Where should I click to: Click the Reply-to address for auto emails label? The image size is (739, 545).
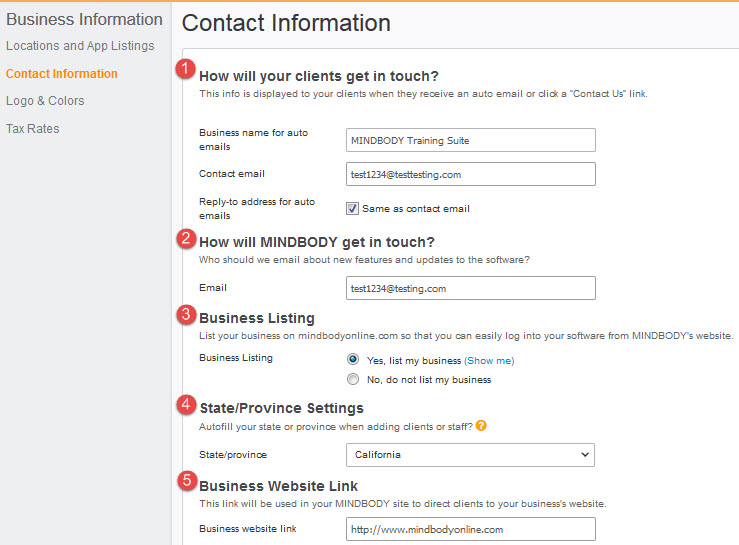click(257, 208)
